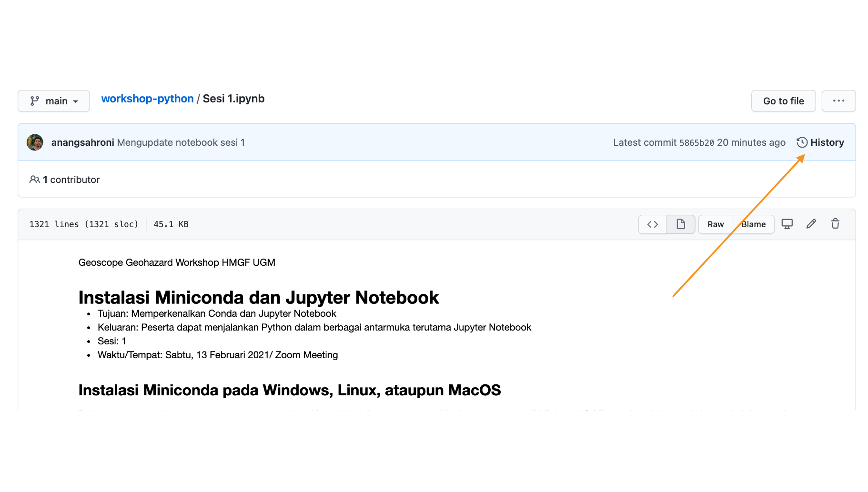Screen dimensions: 868x492
Task: Open the Blame view
Action: [754, 224]
